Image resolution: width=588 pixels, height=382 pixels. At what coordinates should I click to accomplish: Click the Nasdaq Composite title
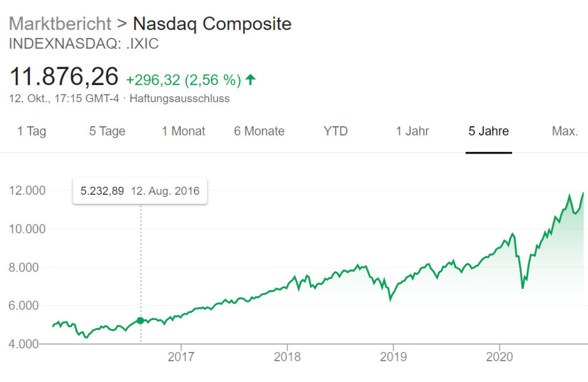[x=212, y=24]
